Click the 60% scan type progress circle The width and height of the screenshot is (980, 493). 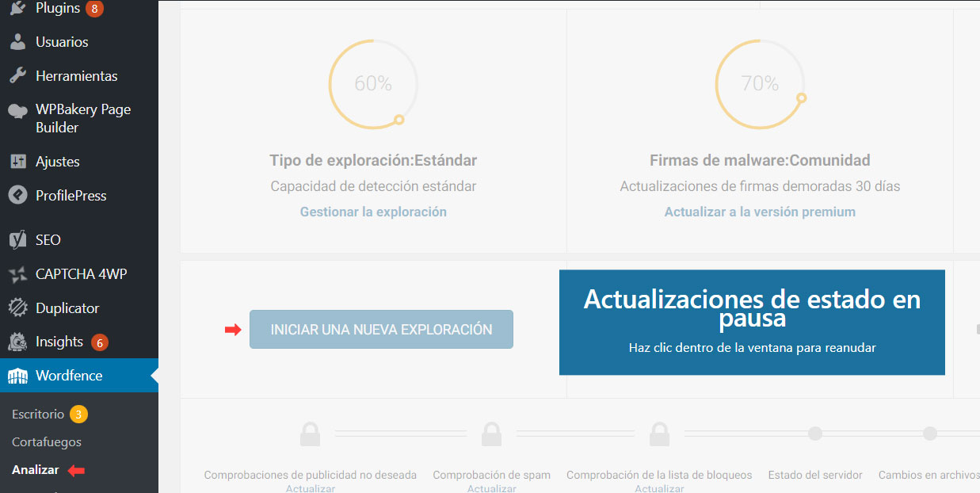tap(373, 84)
